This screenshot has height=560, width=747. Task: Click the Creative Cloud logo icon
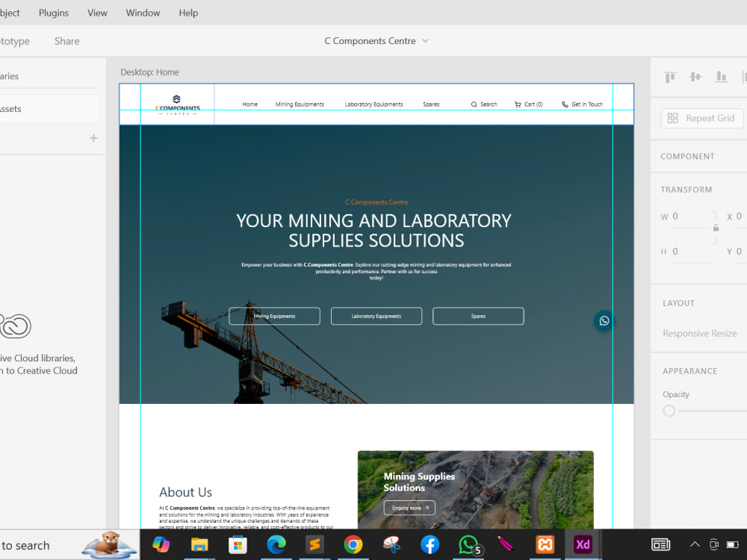point(14,326)
